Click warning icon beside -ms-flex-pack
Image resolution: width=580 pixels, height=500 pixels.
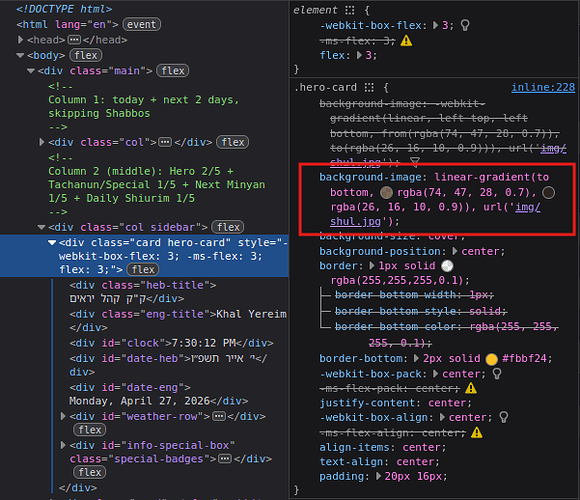click(x=471, y=388)
